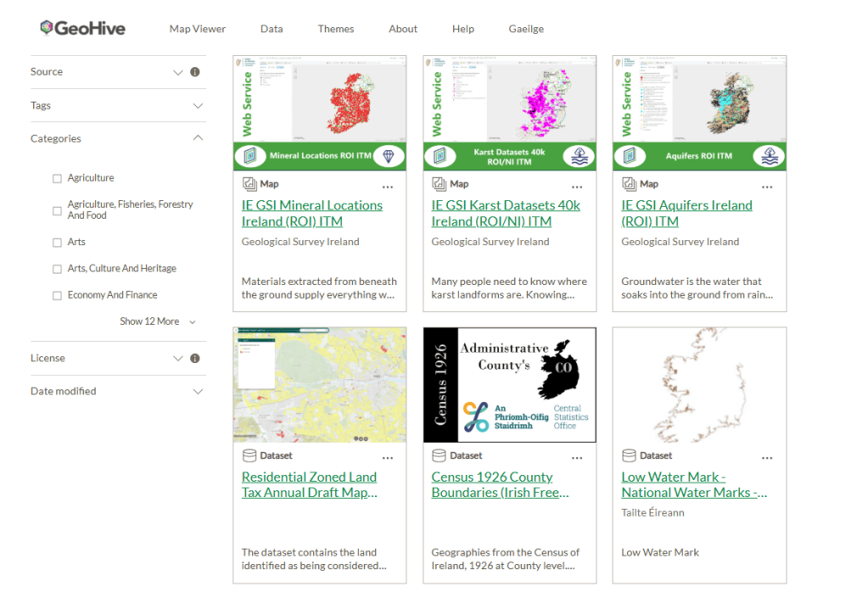Click the GeoHive logo
Image resolution: width=868 pixels, height=592 pixels.
[83, 28]
